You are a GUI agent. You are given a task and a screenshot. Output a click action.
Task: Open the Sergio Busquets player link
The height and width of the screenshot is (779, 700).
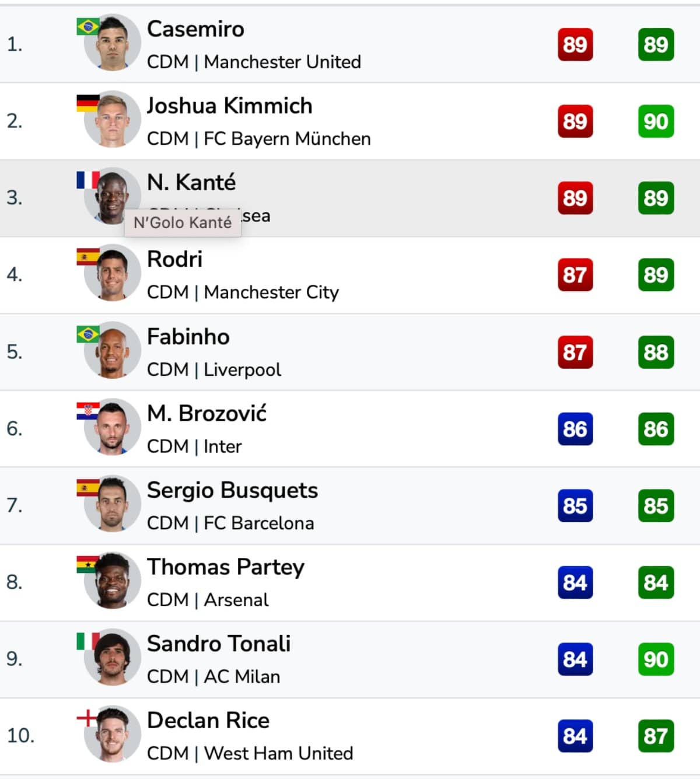click(232, 490)
